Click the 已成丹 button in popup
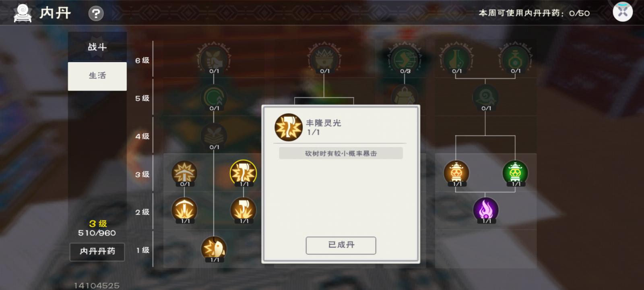 coord(341,245)
